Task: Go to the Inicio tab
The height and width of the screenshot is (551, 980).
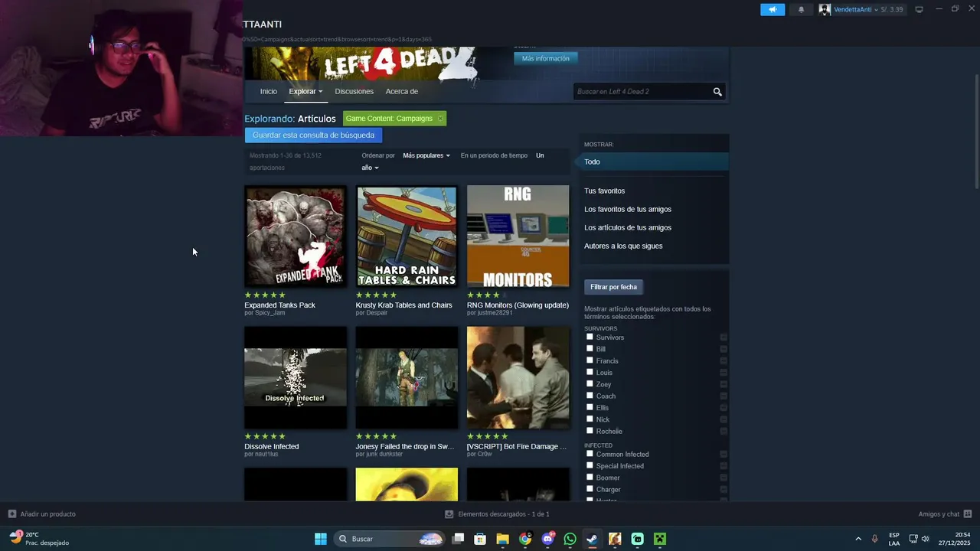Action: coord(269,92)
